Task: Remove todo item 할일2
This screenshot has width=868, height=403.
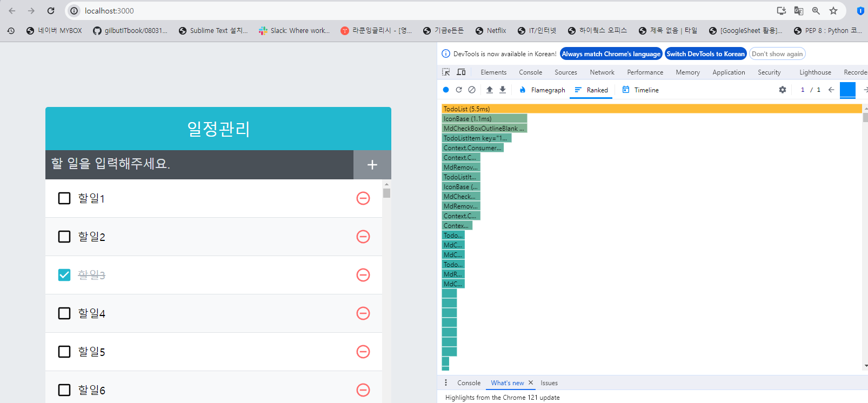Action: [x=363, y=237]
